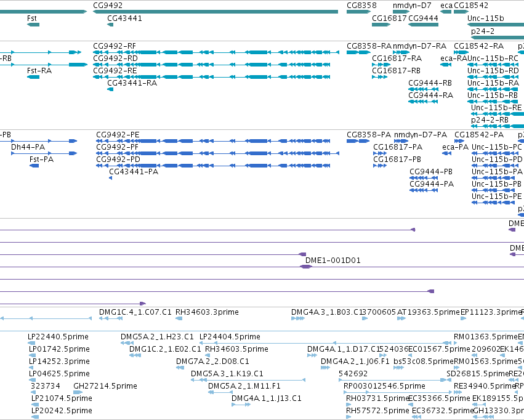524x420 pixels.
Task: Click the Unc-115b gene label
Action: tap(486, 18)
